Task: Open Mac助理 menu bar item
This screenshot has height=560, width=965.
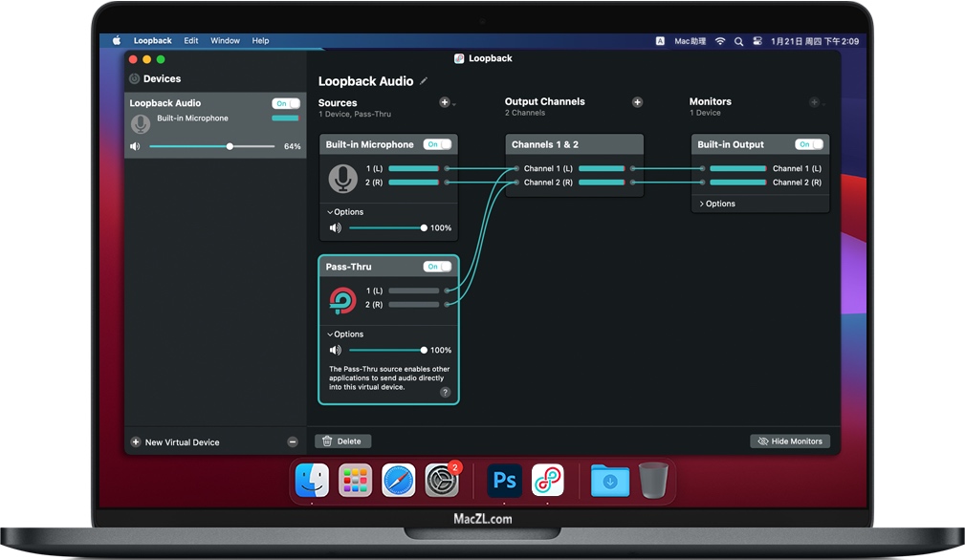Action: 690,41
